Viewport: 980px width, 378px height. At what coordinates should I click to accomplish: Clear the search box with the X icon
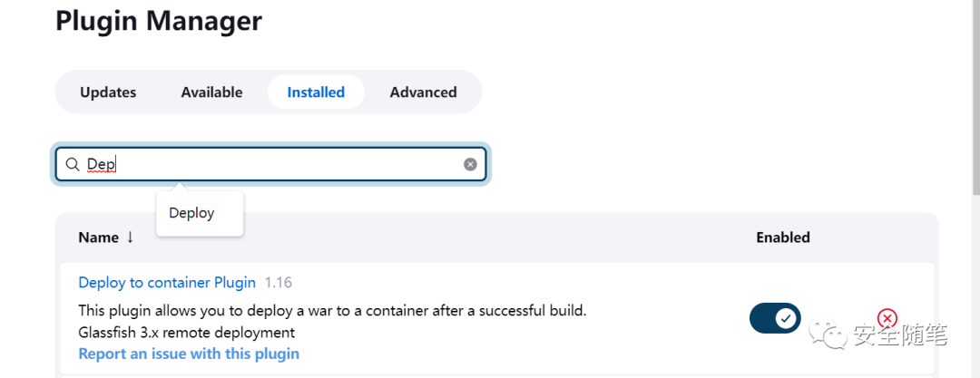(x=470, y=164)
